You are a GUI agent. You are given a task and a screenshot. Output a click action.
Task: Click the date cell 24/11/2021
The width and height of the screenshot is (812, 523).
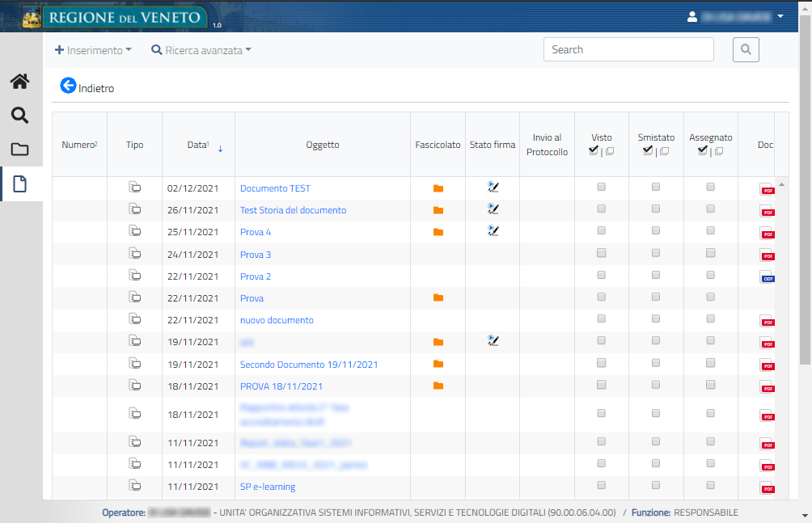pos(192,255)
